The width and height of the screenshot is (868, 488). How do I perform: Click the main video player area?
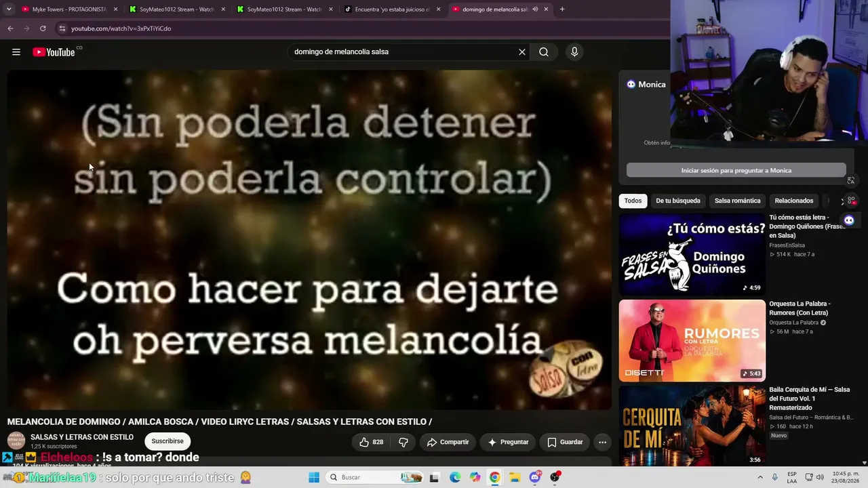coord(309,240)
